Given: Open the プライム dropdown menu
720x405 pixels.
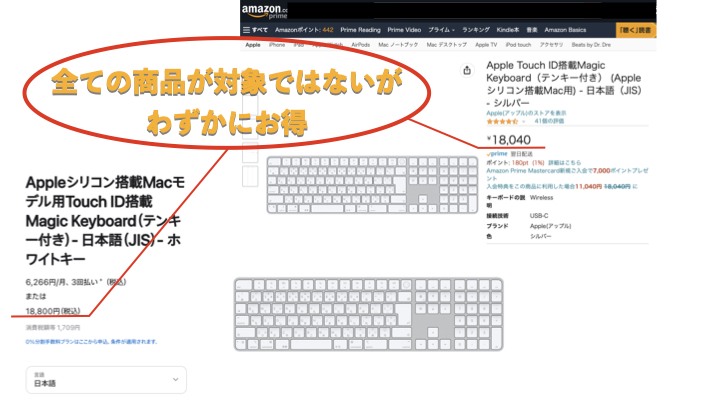Looking at the screenshot, I should coord(441,30).
